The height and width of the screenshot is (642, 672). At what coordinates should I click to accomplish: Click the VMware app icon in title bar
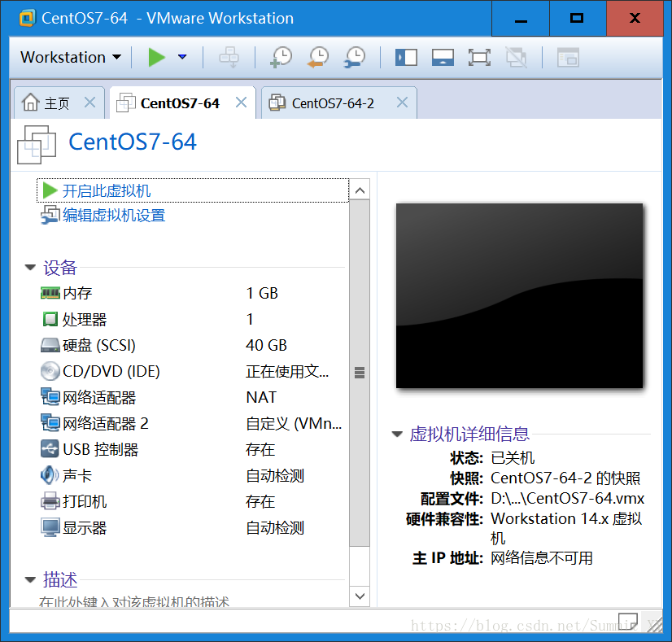[28, 19]
